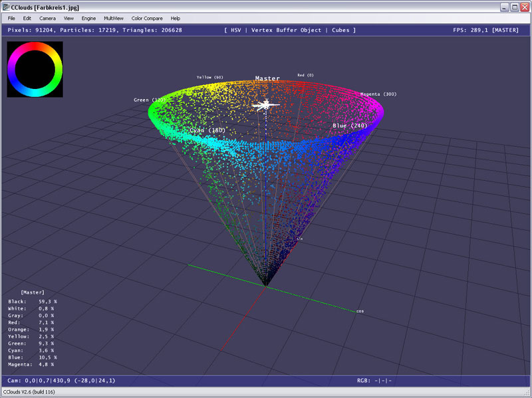Viewport: 532px width, 398px height.
Task: Open the File menu
Action: click(11, 19)
